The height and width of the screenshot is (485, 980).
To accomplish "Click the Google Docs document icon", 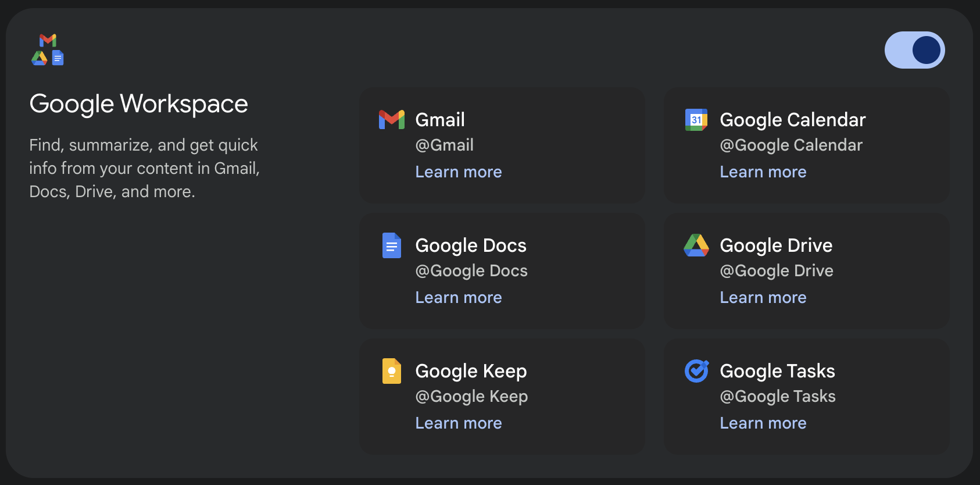I will [x=392, y=245].
